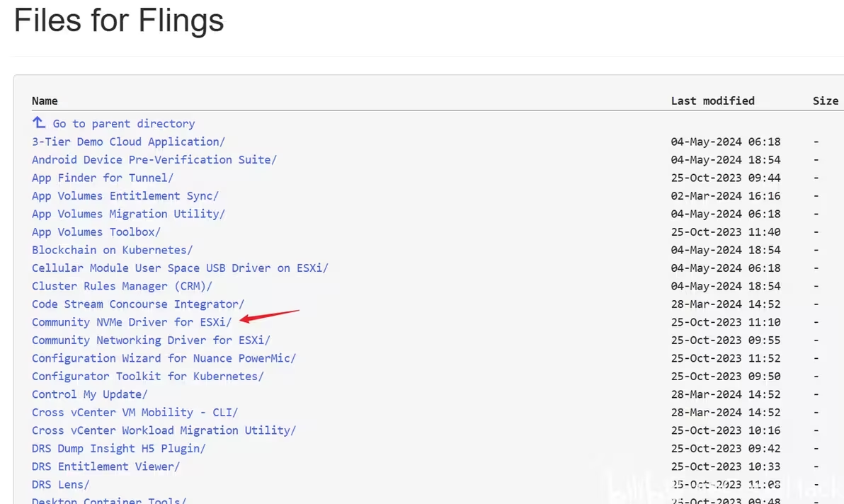Open App Volumes Toolbox folder
The image size is (844, 504).
[x=96, y=232]
